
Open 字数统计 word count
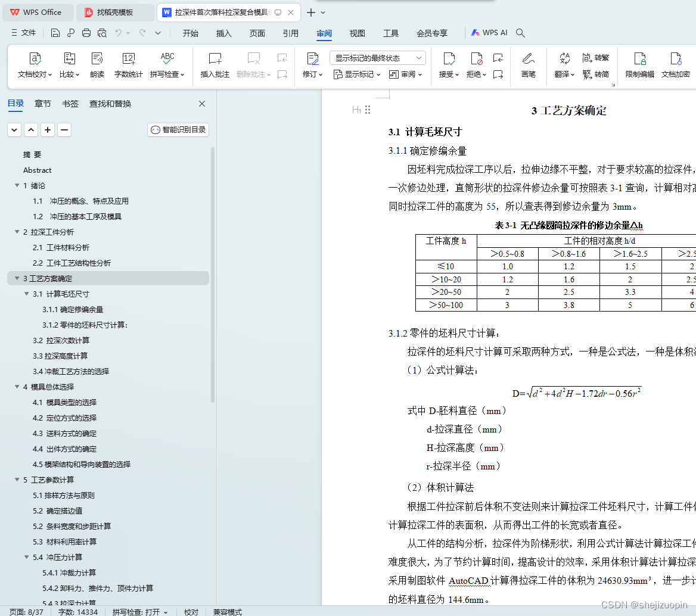point(128,65)
